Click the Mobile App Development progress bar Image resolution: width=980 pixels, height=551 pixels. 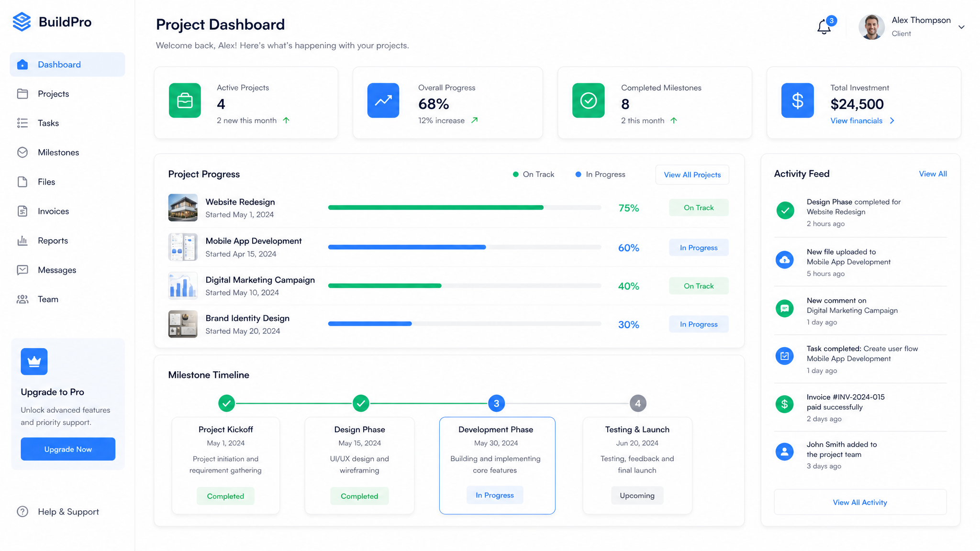[x=465, y=247]
